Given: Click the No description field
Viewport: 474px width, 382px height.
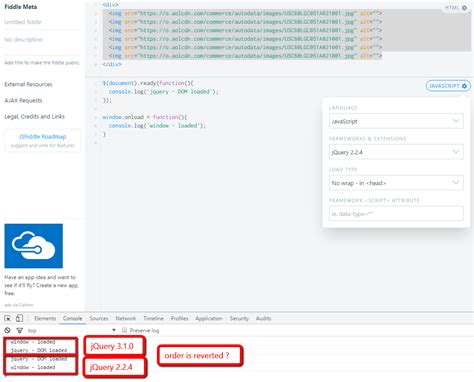Looking at the screenshot, I should click(x=42, y=40).
